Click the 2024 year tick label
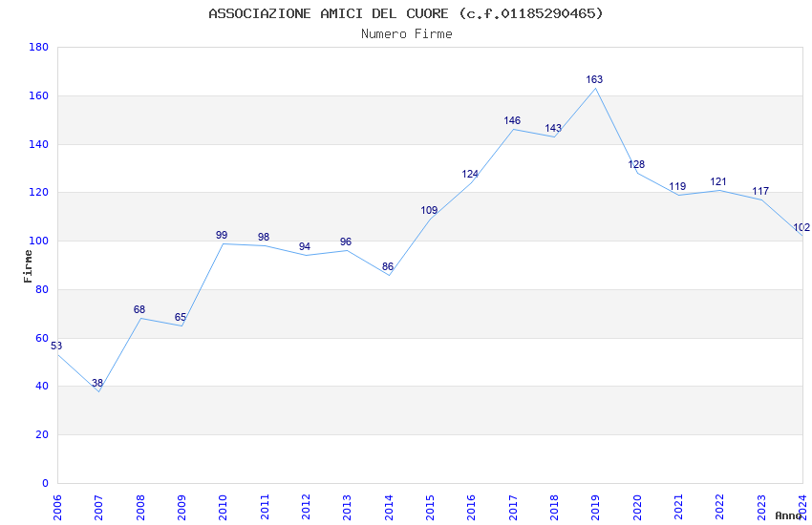812x525 pixels. tap(802, 508)
